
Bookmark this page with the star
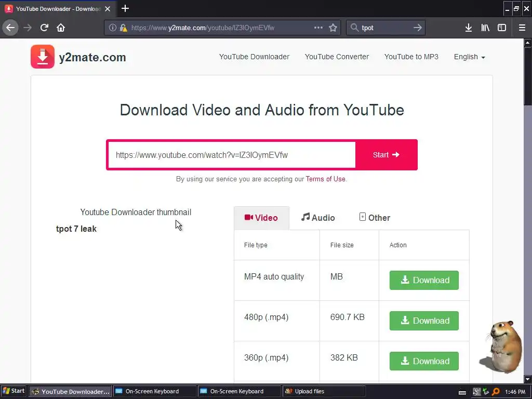point(333,28)
